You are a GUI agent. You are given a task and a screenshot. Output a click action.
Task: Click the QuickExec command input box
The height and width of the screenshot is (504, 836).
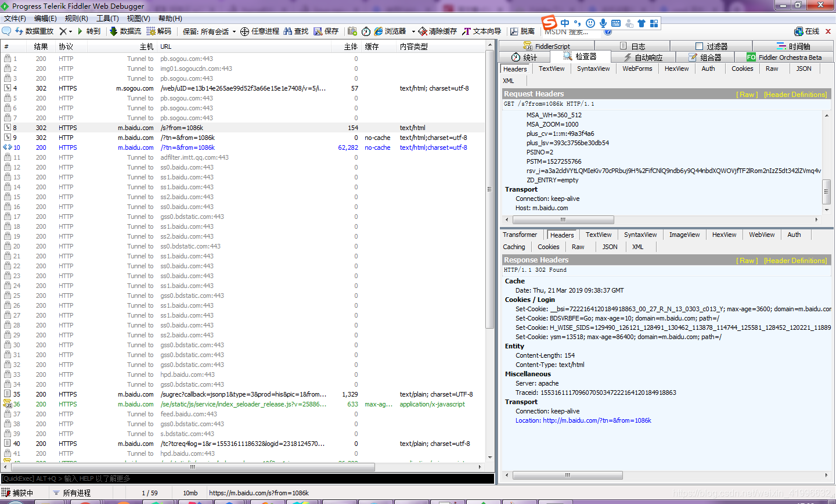(x=247, y=478)
